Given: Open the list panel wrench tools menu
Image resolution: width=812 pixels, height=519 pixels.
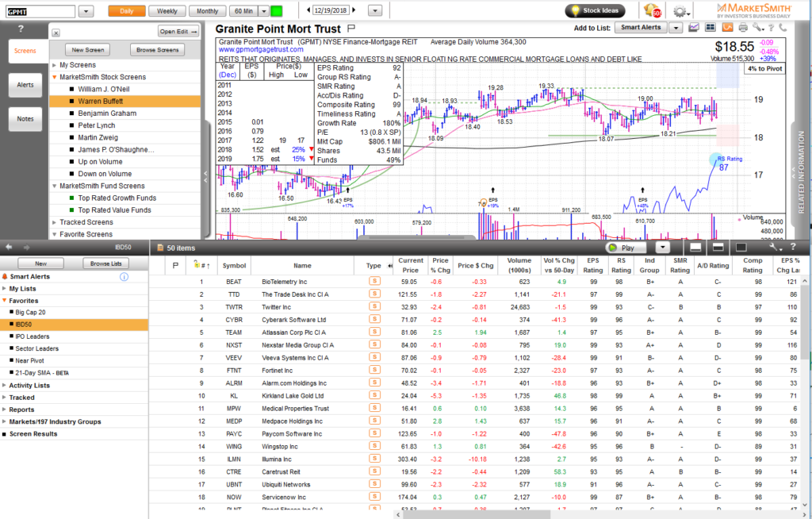Looking at the screenshot, I should (775, 248).
